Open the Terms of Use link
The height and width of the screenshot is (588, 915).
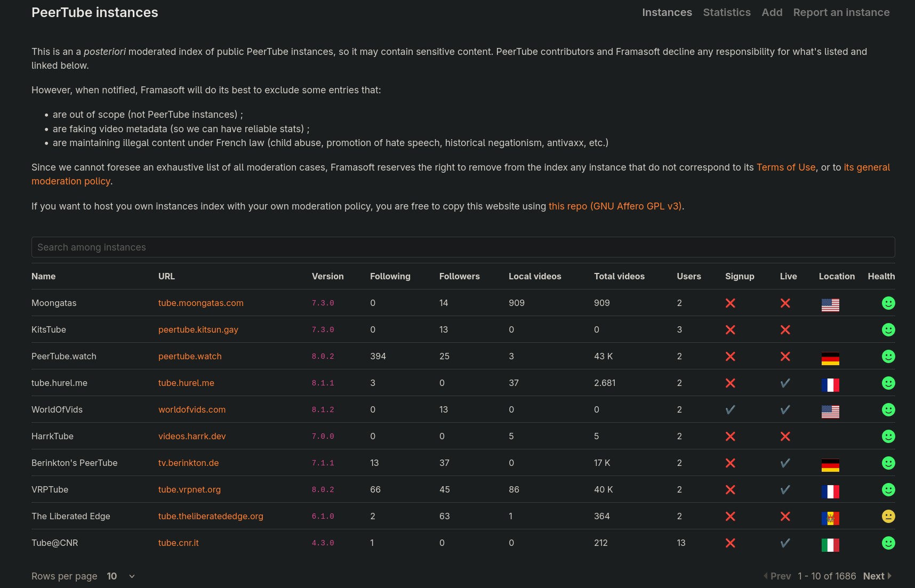785,167
